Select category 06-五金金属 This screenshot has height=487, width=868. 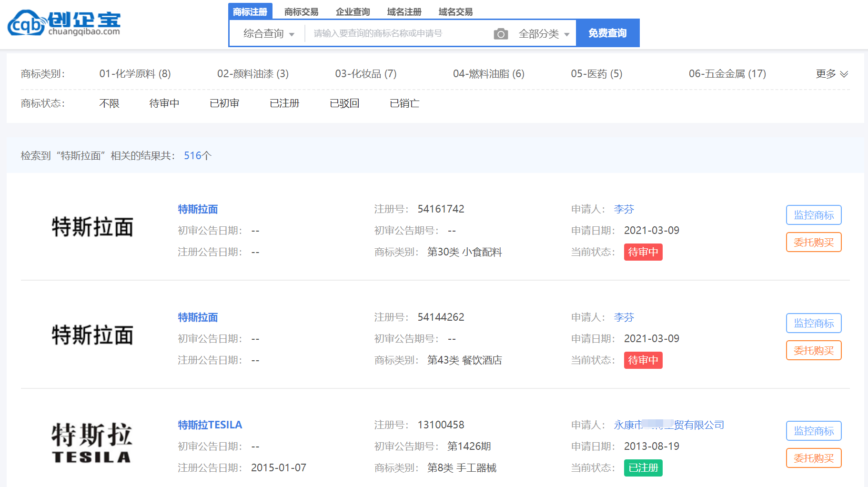pyautogui.click(x=727, y=74)
